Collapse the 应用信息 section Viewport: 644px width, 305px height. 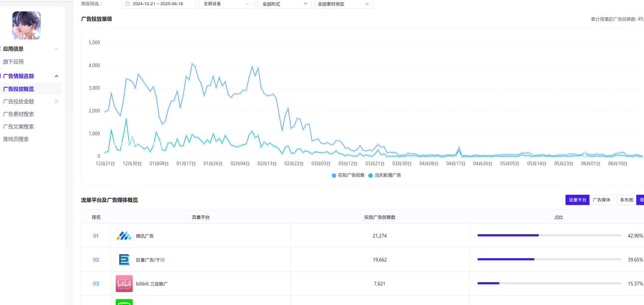(56, 49)
